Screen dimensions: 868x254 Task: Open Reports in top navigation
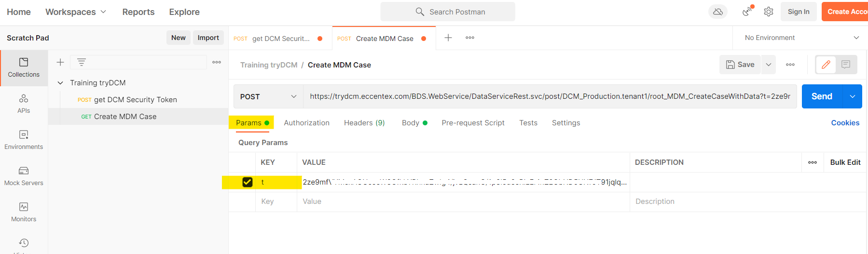pyautogui.click(x=138, y=12)
